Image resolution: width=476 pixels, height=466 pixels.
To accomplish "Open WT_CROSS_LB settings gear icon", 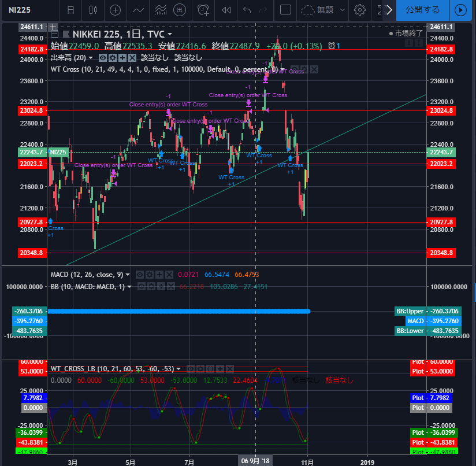I will [x=200, y=369].
